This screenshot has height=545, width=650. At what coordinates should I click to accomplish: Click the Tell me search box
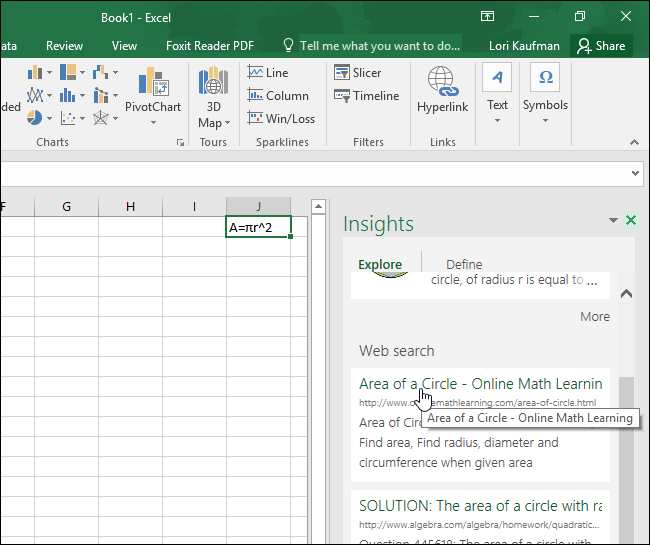tap(379, 46)
